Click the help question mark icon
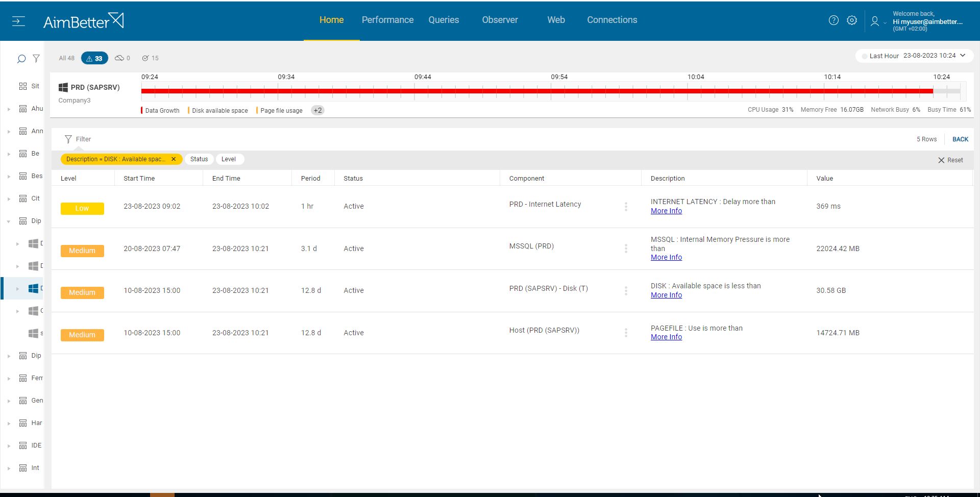980x497 pixels. pos(834,20)
